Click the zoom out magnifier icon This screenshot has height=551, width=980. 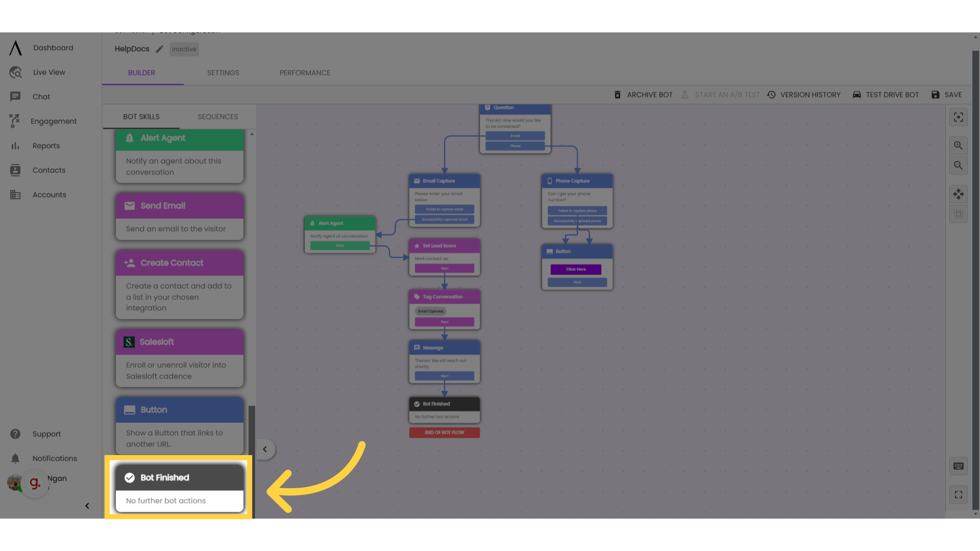[x=958, y=166]
